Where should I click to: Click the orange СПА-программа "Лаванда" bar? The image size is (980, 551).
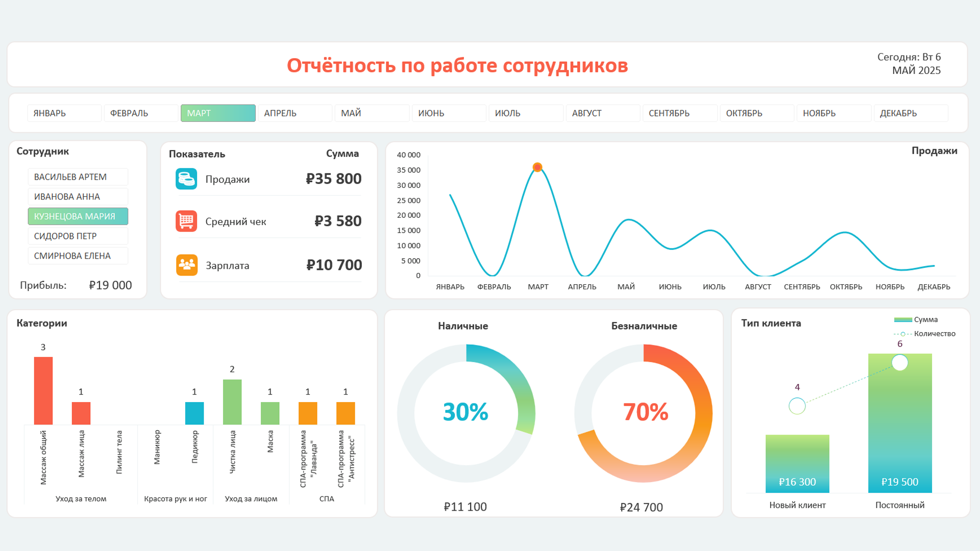pos(308,413)
